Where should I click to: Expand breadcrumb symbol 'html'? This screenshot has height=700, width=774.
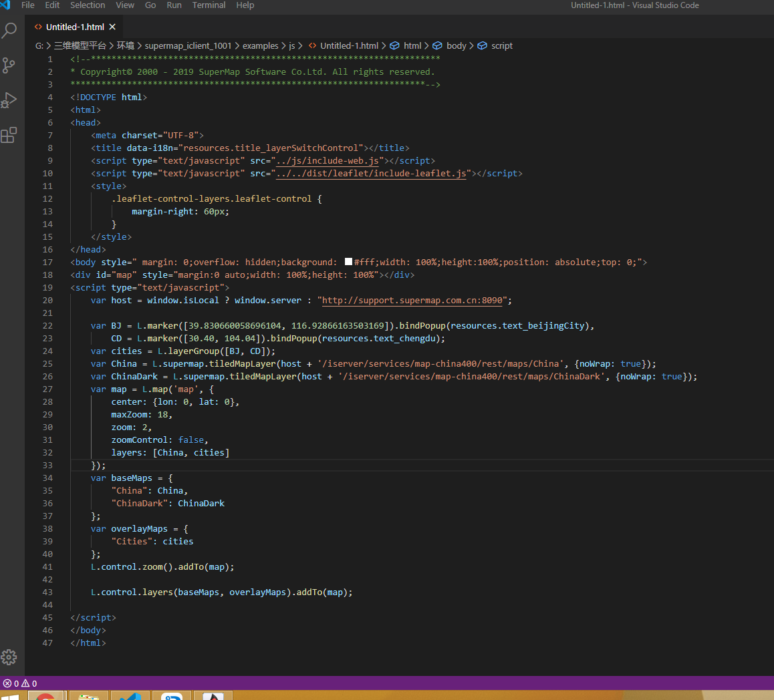(x=412, y=46)
